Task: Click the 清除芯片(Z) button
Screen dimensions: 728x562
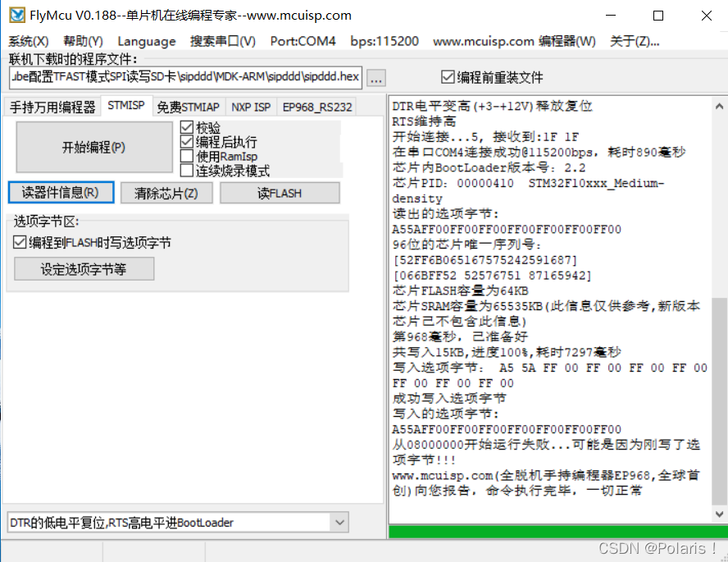Action: pos(166,193)
